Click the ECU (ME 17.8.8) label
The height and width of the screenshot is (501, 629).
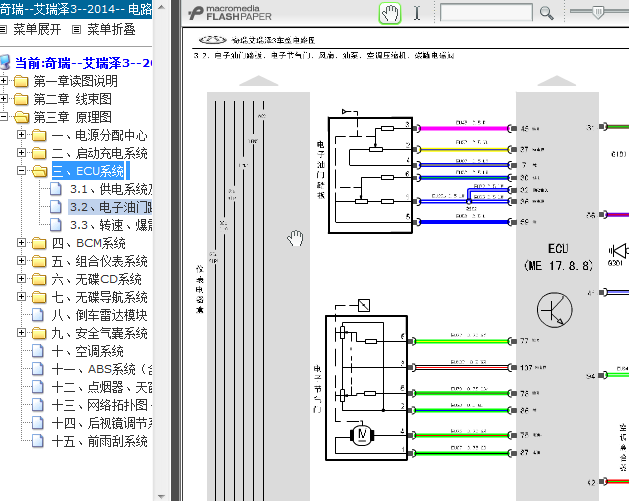pos(558,257)
